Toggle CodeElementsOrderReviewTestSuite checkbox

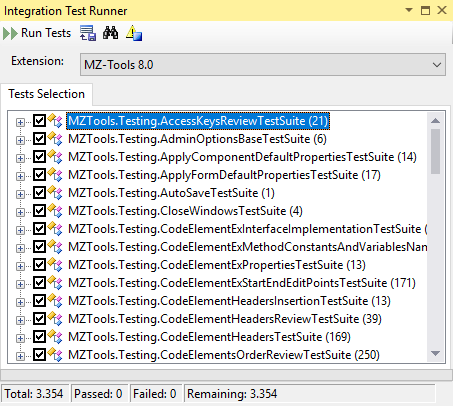point(39,355)
